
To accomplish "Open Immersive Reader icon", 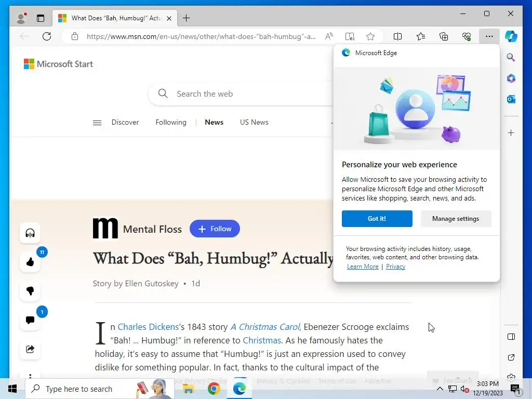I will 350,36.
